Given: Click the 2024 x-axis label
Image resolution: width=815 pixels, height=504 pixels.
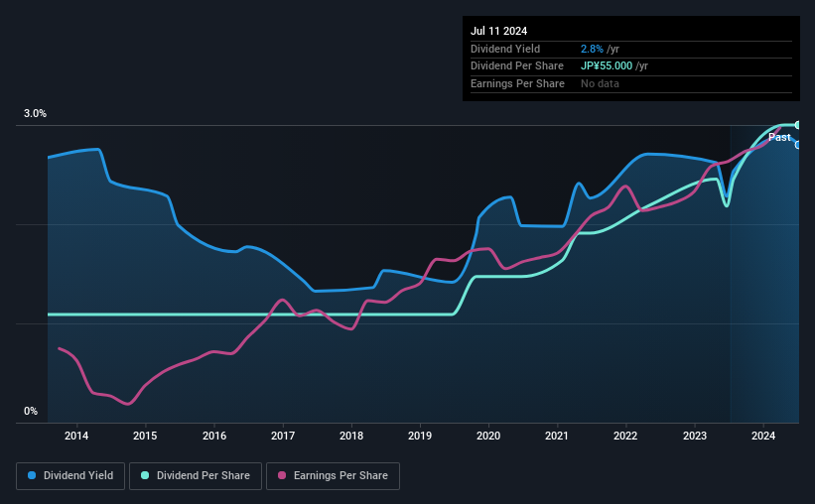Looking at the screenshot, I should click(763, 436).
